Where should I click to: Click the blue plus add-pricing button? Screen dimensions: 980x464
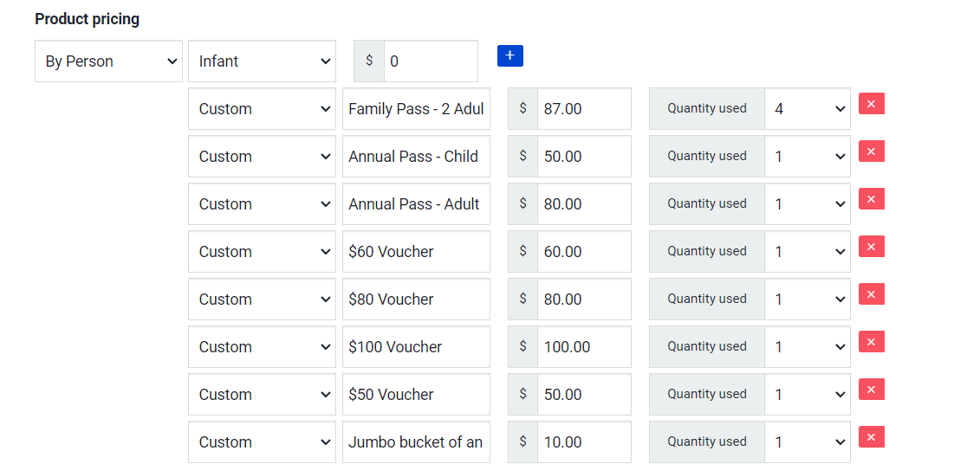(x=509, y=56)
